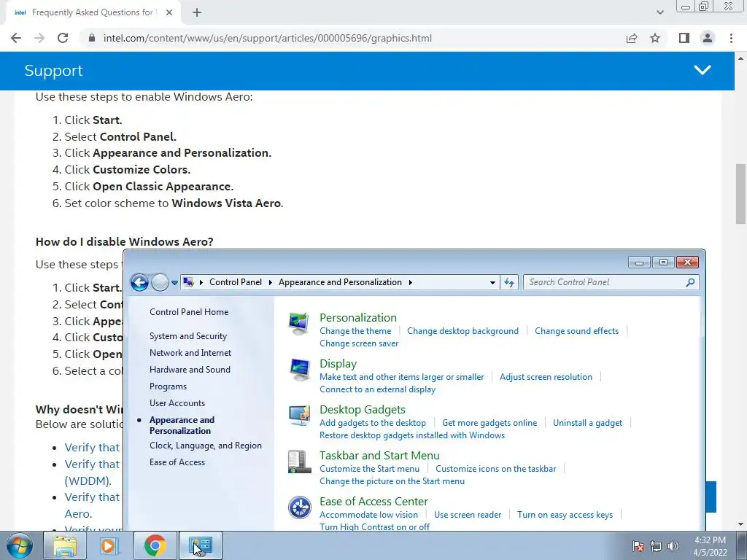Click the Taskbar and Start Menu icon
The height and width of the screenshot is (560, 747).
(x=299, y=462)
